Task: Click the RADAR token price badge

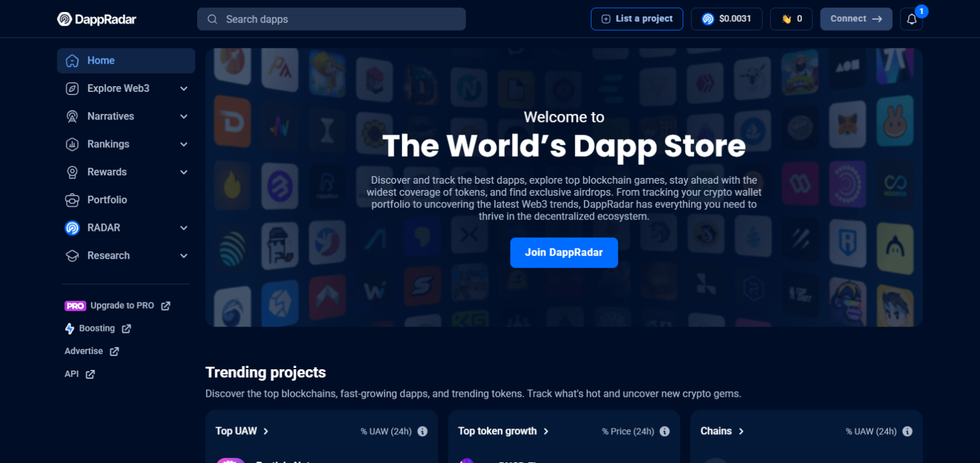Action: click(726, 19)
